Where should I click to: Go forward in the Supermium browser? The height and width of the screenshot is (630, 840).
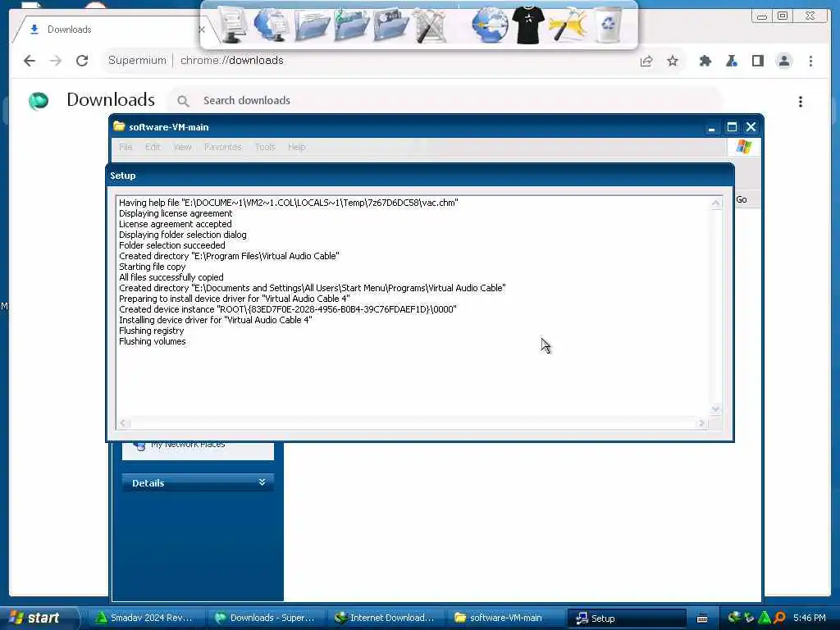pyautogui.click(x=56, y=61)
